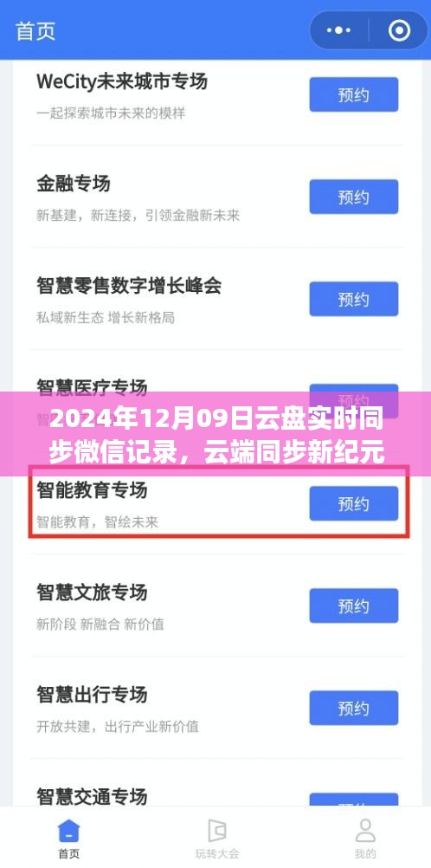The height and width of the screenshot is (868, 431).
Task: Open the 玩转大会 flag icon
Action: [217, 831]
